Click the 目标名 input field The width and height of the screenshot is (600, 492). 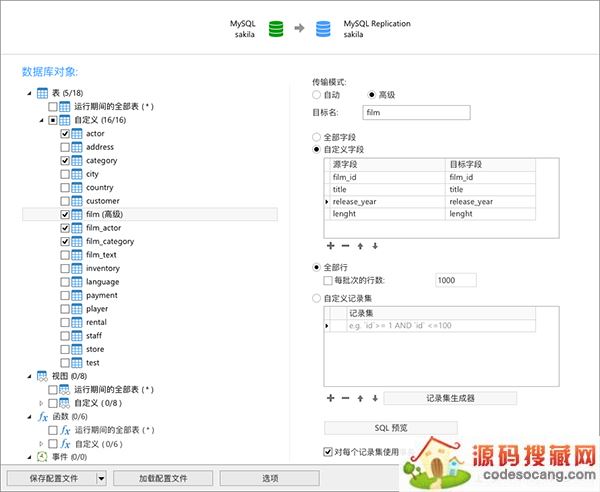416,113
